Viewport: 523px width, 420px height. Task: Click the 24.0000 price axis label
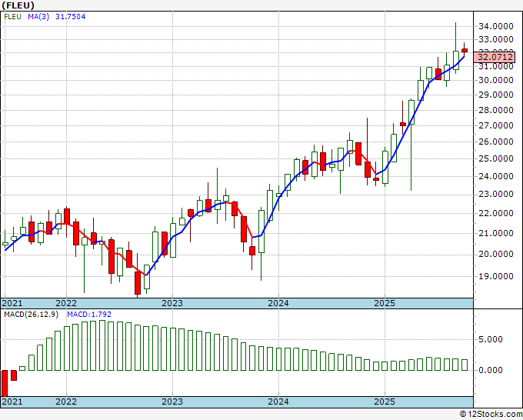[495, 176]
